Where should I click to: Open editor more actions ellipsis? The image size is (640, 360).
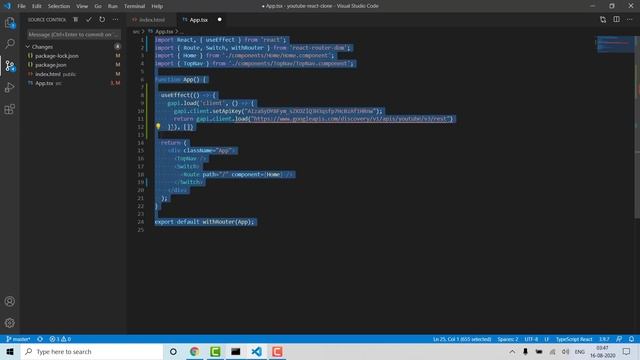tap(630, 20)
